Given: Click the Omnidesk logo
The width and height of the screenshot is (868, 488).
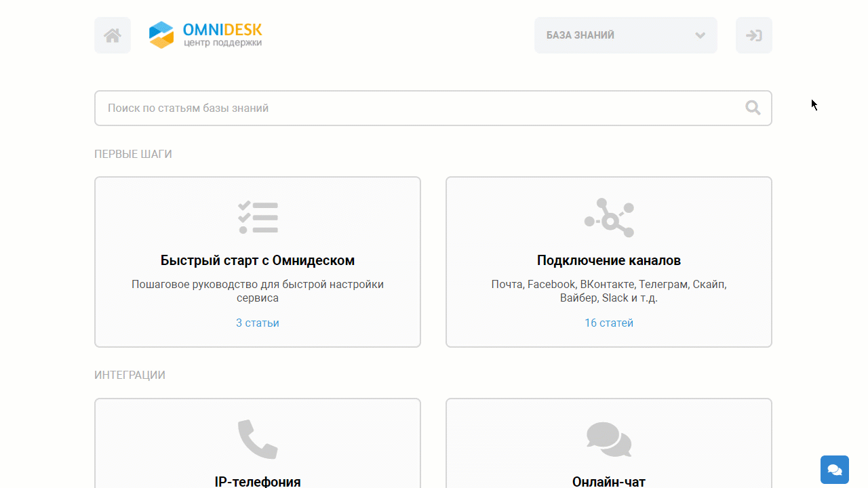Looking at the screenshot, I should tap(205, 35).
